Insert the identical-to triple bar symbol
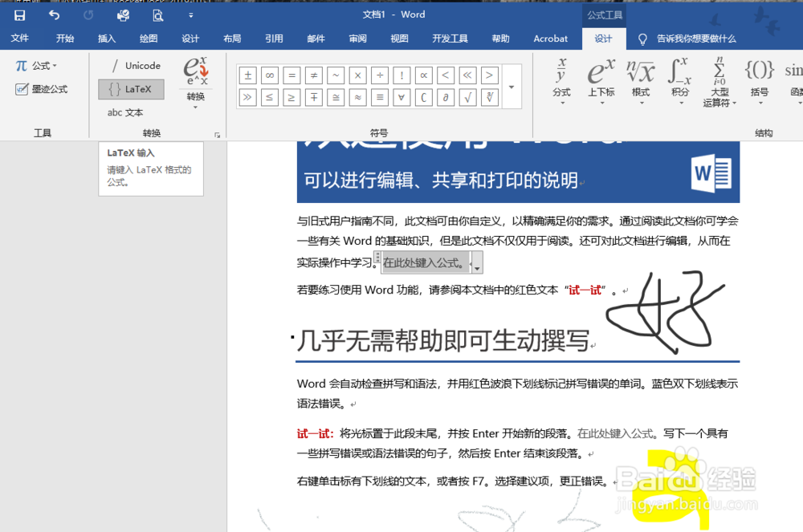This screenshot has width=803, height=532. (380, 97)
